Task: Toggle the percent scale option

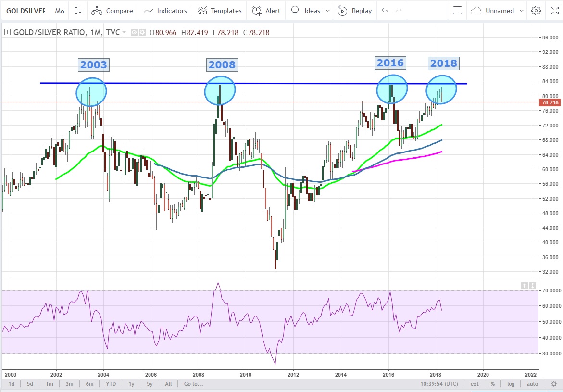Action: click(493, 384)
